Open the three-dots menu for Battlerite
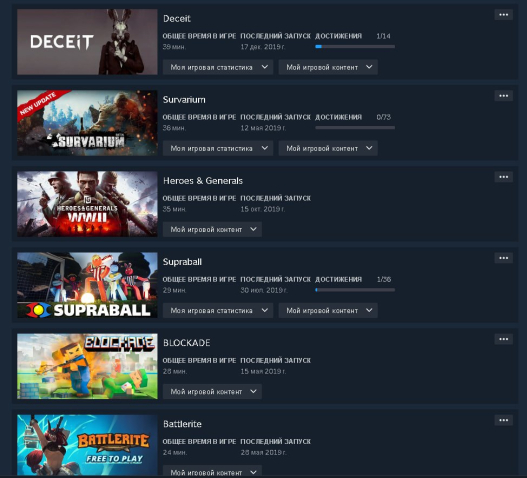 503,420
